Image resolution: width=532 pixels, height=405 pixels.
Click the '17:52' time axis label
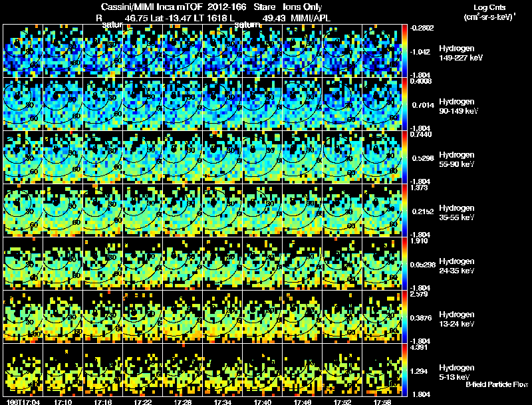click(342, 402)
